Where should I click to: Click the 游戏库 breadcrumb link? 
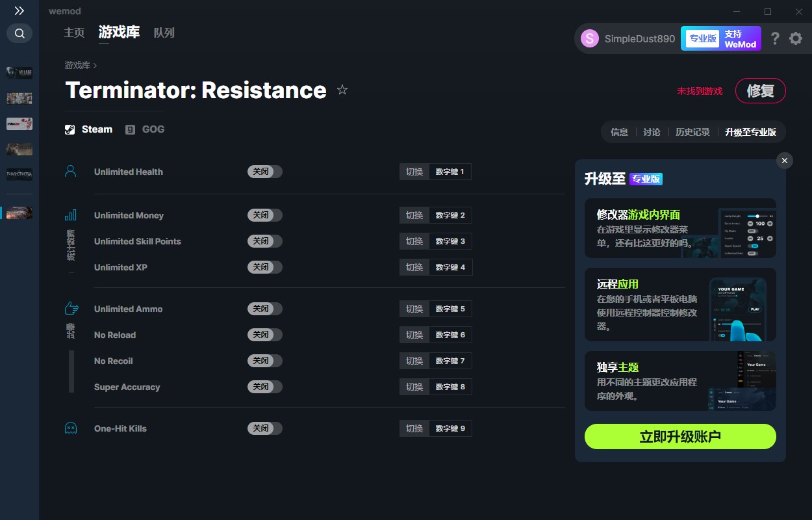click(77, 65)
